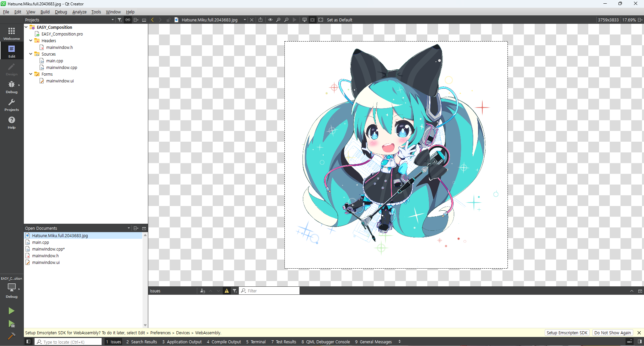
Task: Open the Terminal pane
Action: 256,342
